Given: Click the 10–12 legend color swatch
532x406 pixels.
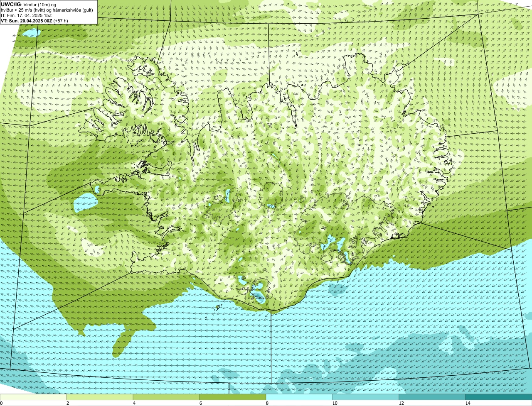Looking at the screenshot, I should point(366,397).
